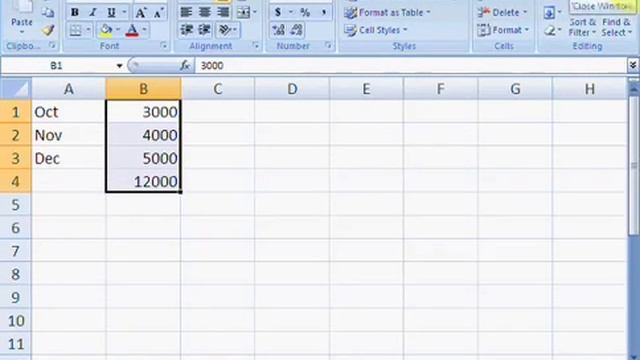Click Delete in the Cells group
Screen dimensions: 640x360
pos(502,13)
